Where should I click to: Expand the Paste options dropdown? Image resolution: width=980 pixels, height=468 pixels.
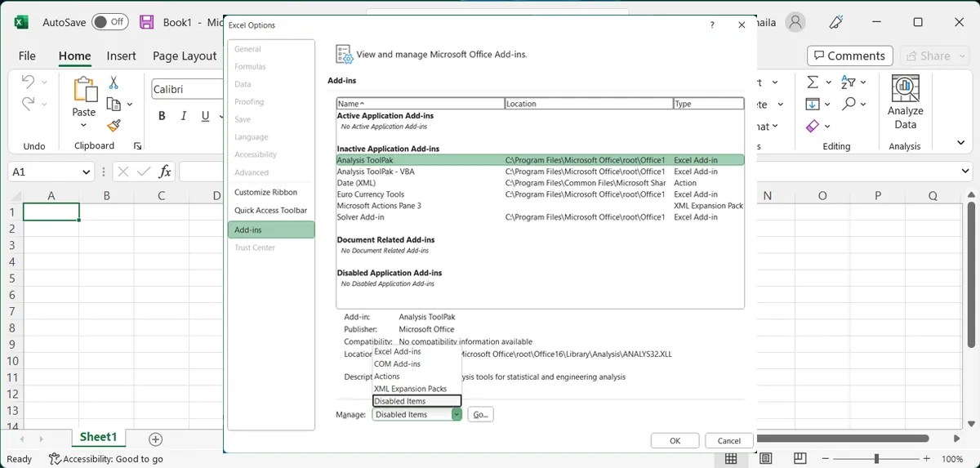tap(84, 126)
